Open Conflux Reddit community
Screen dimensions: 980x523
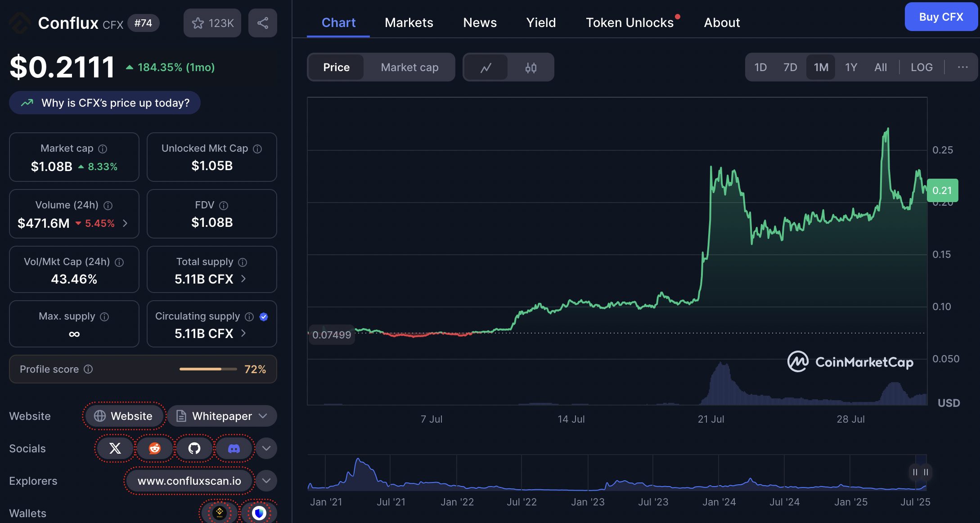point(155,448)
